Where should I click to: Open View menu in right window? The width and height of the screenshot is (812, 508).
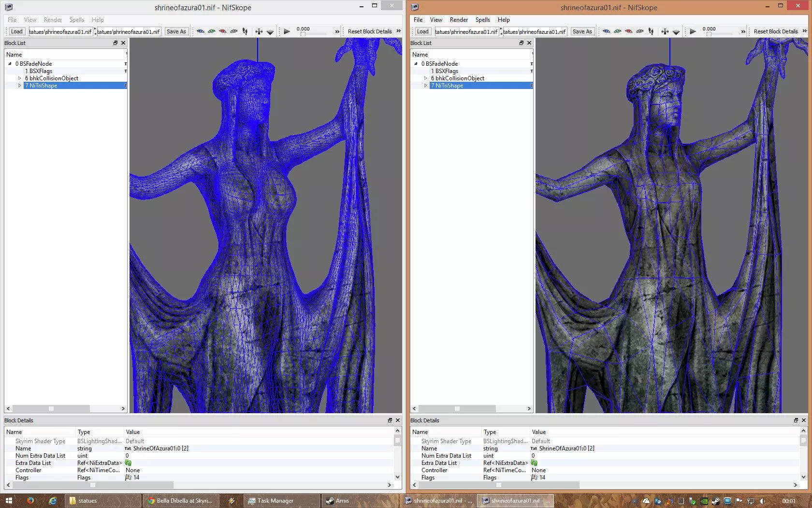(436, 20)
